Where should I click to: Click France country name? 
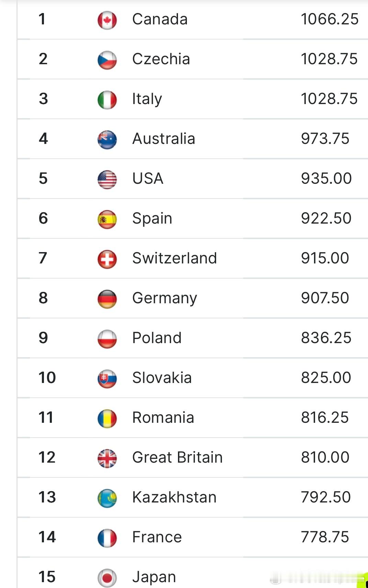tap(157, 537)
